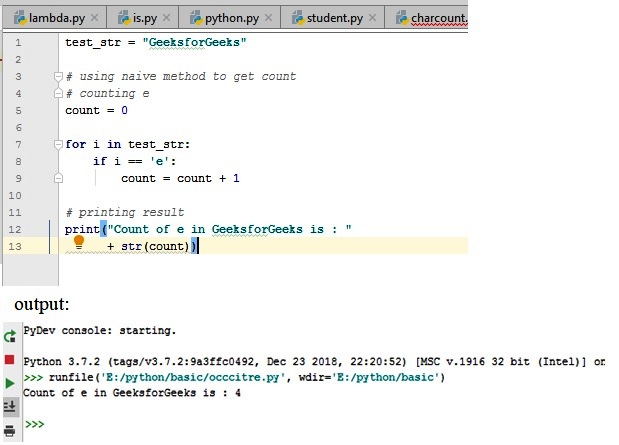The image size is (619, 445).
Task: Click the python.py file icon
Action: pos(196,18)
